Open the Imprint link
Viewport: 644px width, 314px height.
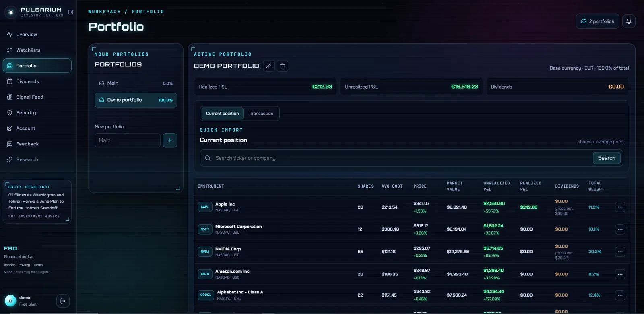(9, 265)
